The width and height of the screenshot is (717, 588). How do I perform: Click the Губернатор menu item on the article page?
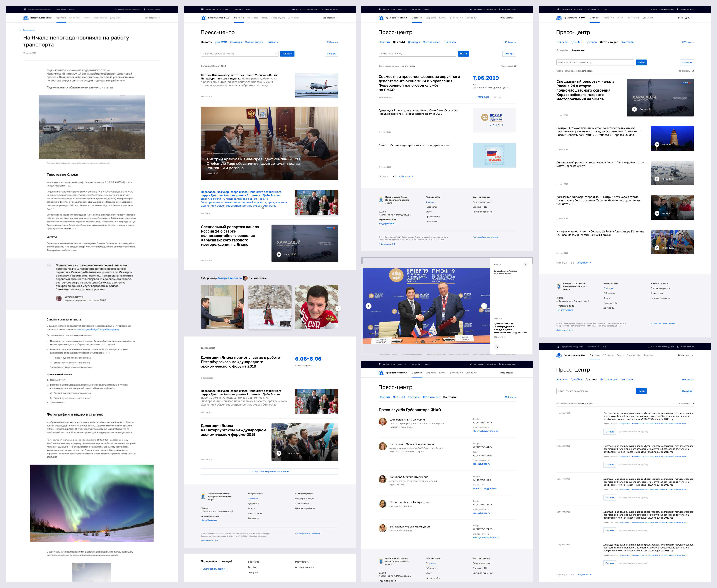75,18
